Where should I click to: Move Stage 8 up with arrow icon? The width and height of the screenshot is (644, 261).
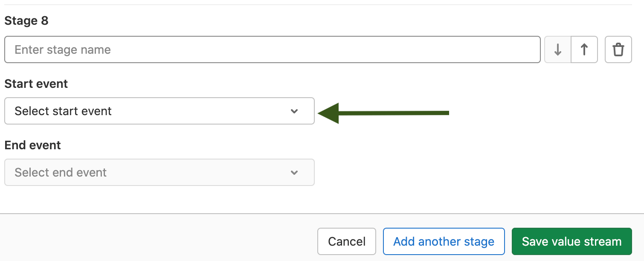pos(584,50)
